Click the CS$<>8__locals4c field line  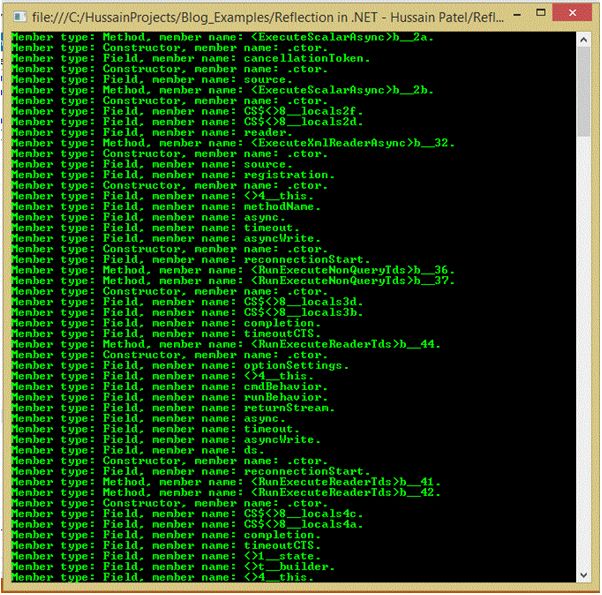(187, 514)
